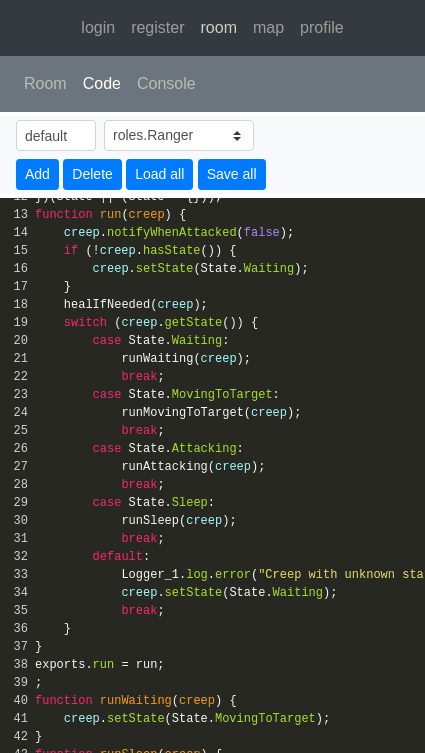Click the Save all button

point(232,174)
